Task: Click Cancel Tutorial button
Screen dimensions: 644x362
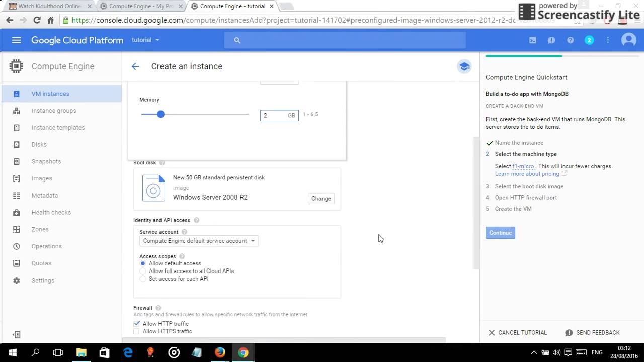Action: 517,333
